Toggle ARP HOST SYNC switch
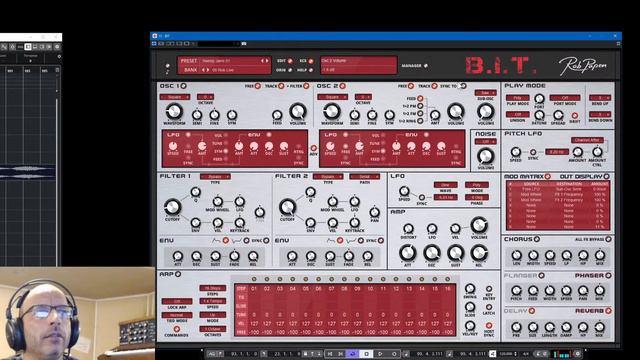The width and height of the screenshot is (640, 360). [489, 325]
